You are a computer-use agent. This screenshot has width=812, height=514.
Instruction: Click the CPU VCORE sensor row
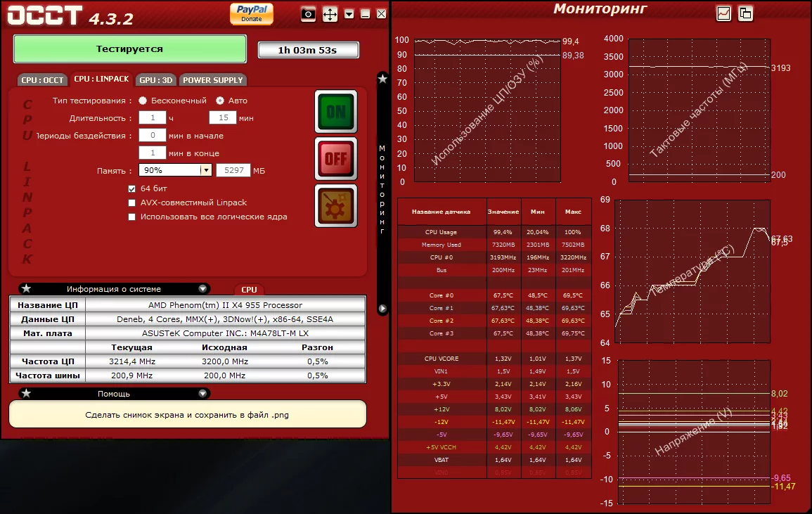tap(494, 359)
